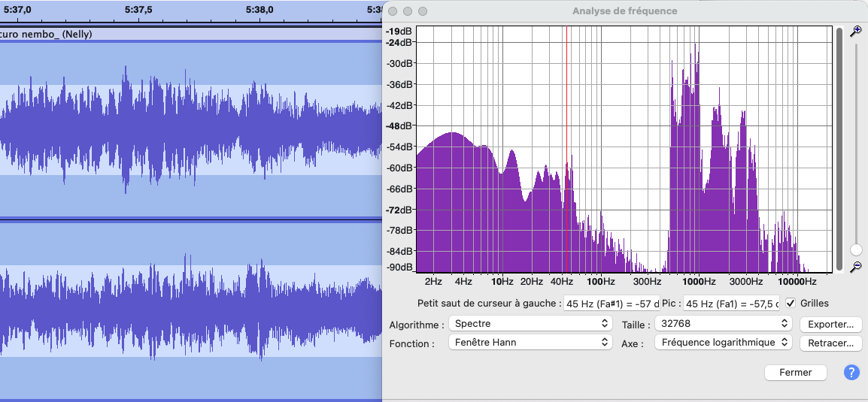Viewport: 868px width, 402px height.
Task: Click the 'Algorithme :' label
Action: pos(417,325)
